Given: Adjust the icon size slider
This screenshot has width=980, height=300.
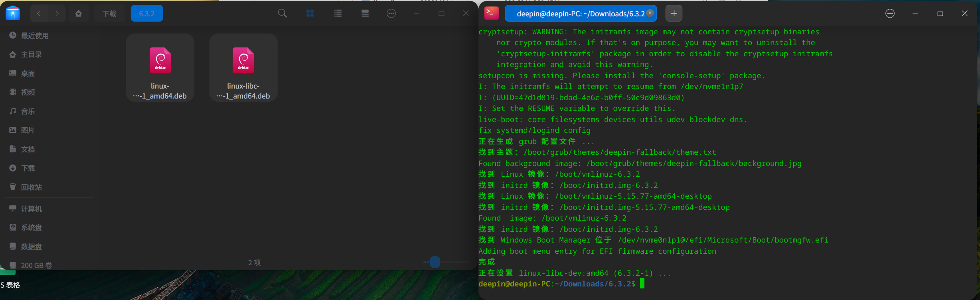Looking at the screenshot, I should pos(435,262).
